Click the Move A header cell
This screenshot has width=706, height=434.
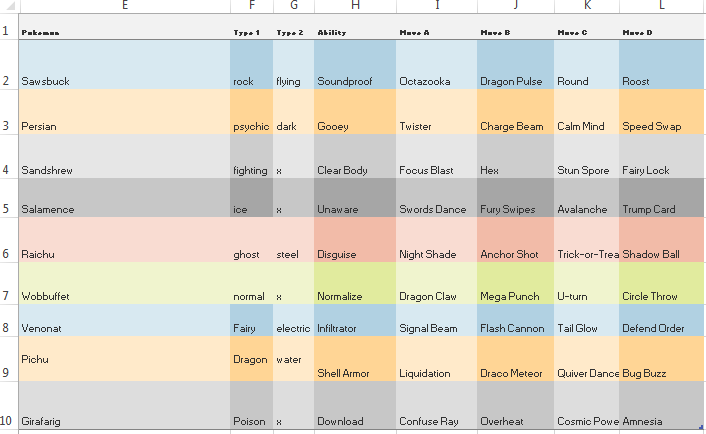437,27
